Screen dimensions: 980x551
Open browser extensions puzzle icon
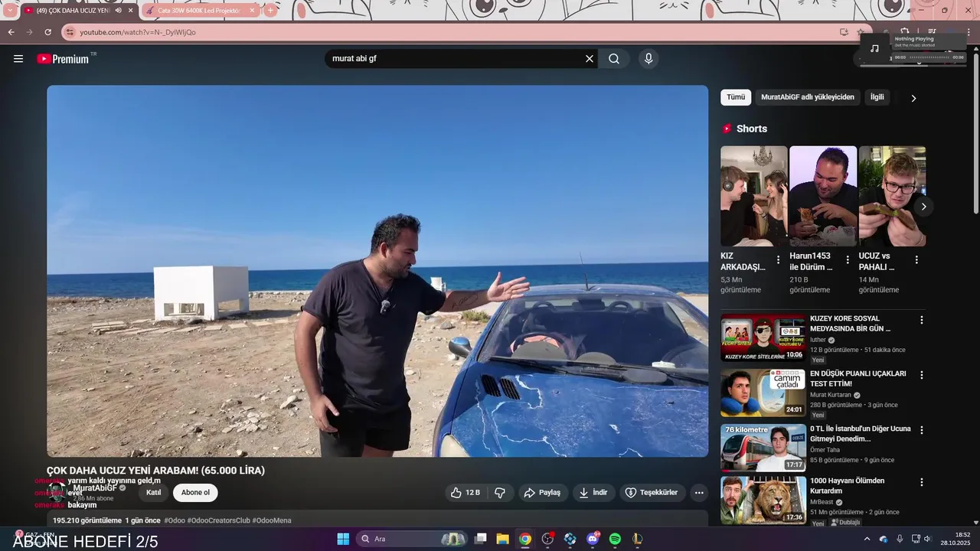pyautogui.click(x=904, y=31)
